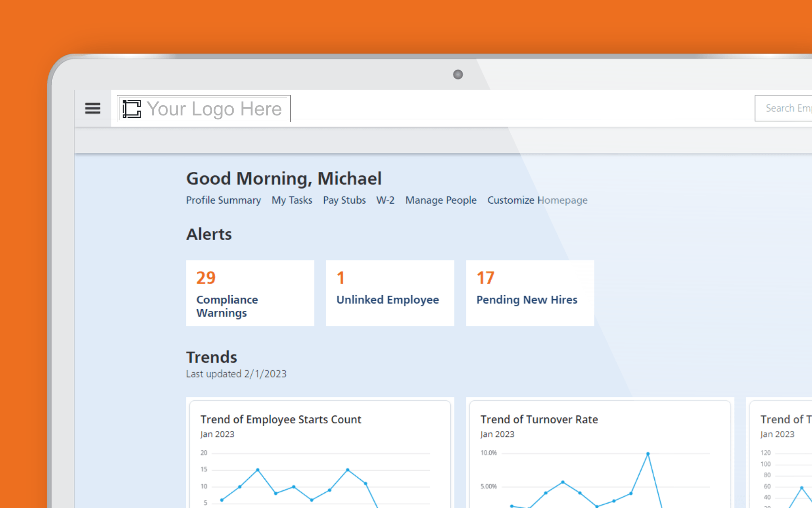Screen dimensions: 812x508
Task: Open the 17 Pending New Hires card
Action: pos(530,293)
